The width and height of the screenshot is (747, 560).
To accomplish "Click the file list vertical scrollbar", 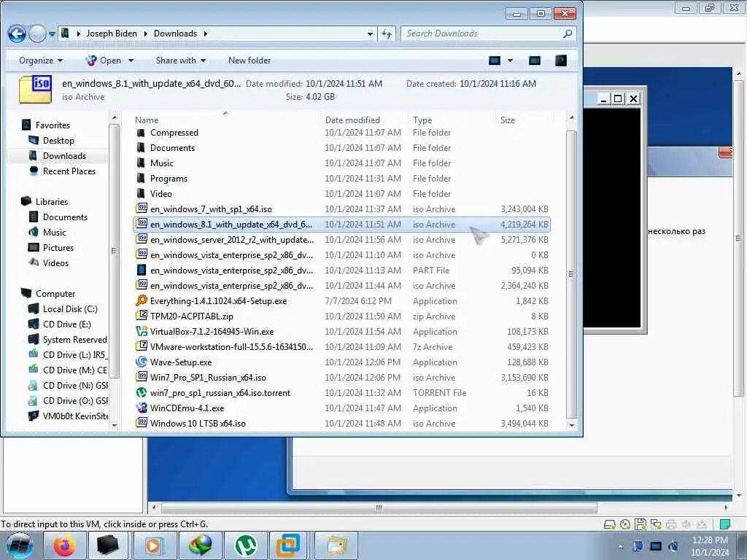I will pyautogui.click(x=572, y=274).
